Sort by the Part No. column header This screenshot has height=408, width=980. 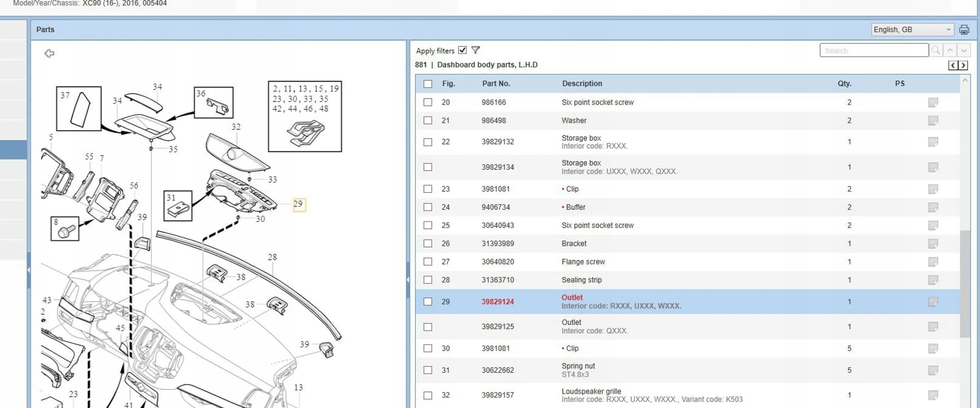[x=496, y=83]
